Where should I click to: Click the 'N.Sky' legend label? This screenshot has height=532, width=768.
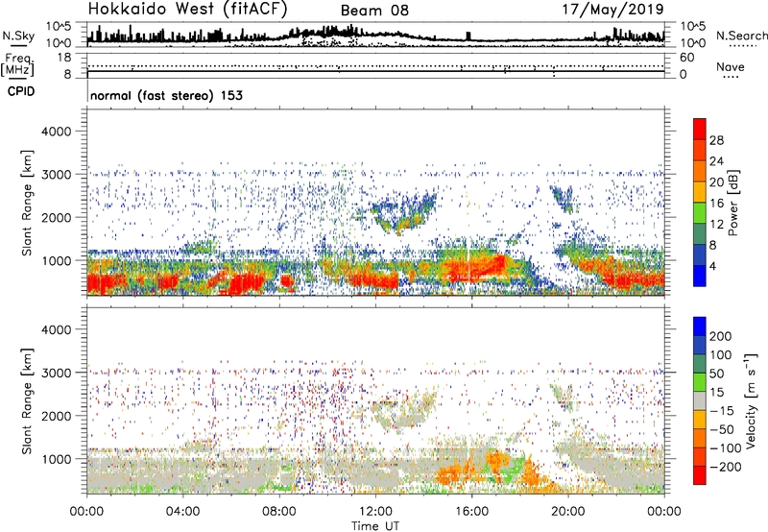(x=18, y=36)
